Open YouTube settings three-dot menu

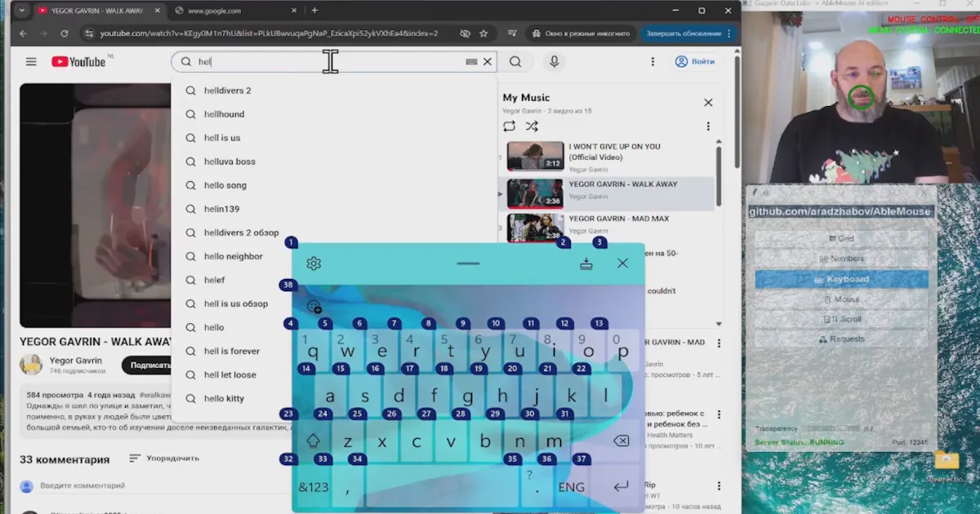coord(653,62)
